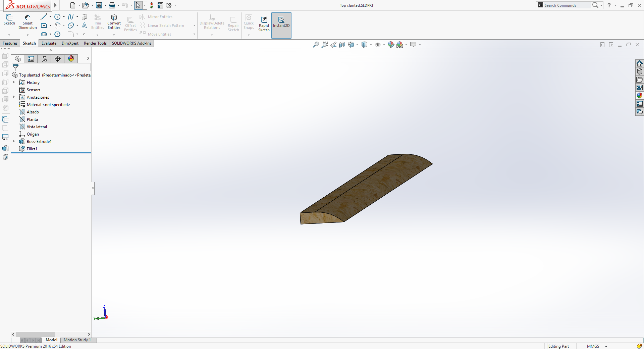Image resolution: width=644 pixels, height=349 pixels.
Task: Switch to Motion Study 1 tab
Action: tap(77, 340)
